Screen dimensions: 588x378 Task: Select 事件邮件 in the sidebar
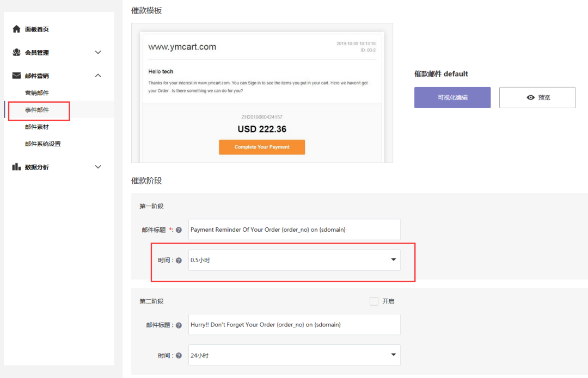click(x=37, y=110)
